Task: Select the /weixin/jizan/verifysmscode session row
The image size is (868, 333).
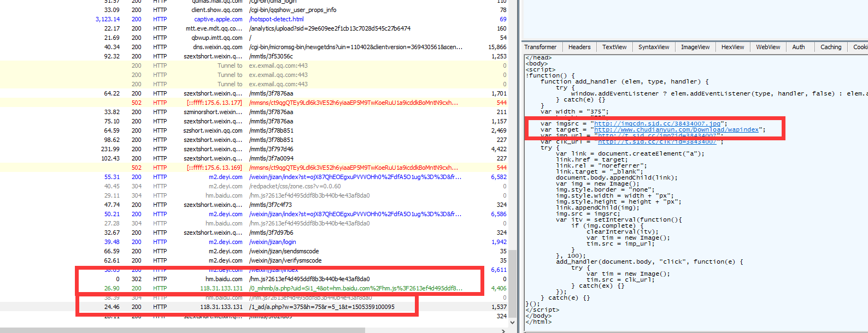Action: [x=254, y=260]
